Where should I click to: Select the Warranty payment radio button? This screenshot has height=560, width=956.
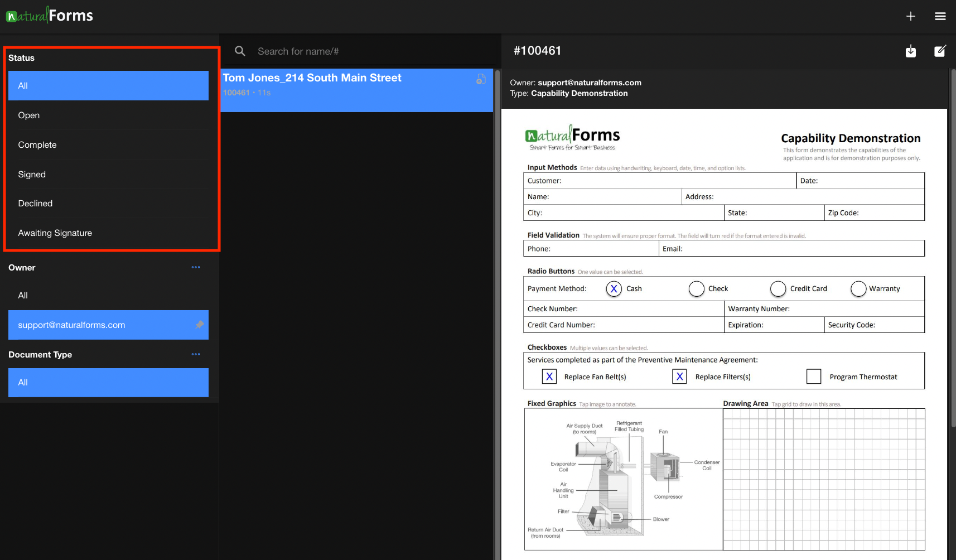pos(858,288)
